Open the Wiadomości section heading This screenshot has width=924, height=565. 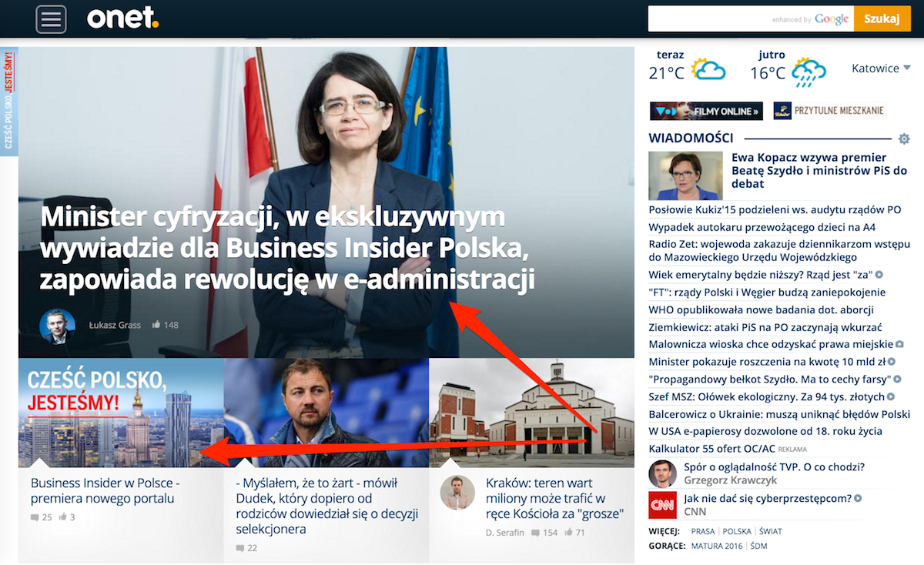[x=691, y=139]
